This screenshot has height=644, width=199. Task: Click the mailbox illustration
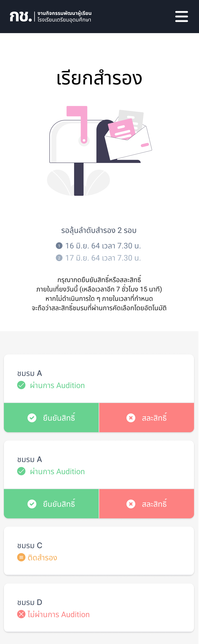[x=99, y=151]
